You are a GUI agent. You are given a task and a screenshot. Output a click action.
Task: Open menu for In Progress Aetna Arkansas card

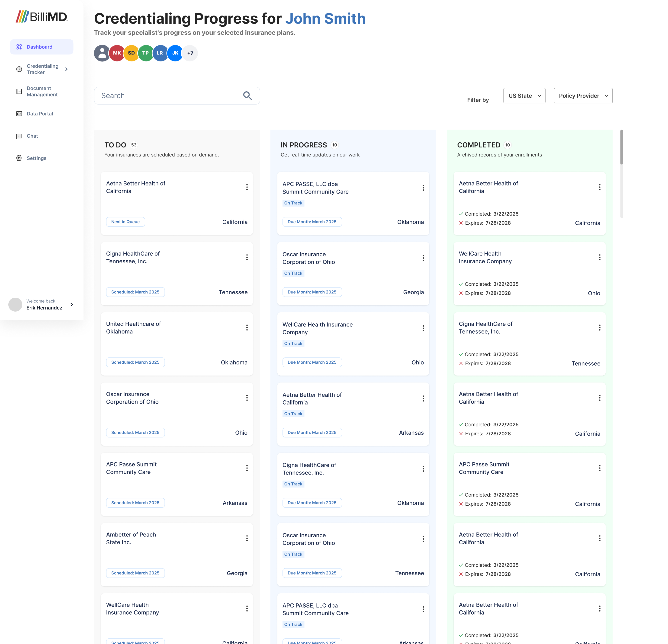(x=423, y=399)
